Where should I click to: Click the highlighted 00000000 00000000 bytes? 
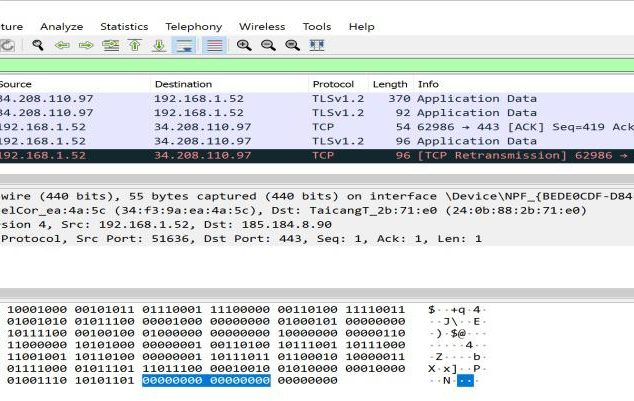point(206,380)
